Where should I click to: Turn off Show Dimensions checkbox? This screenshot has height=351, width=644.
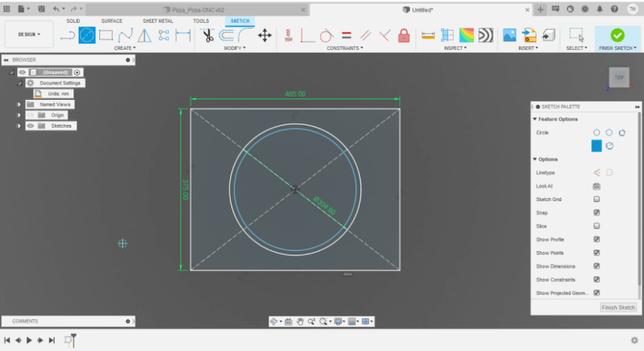point(596,266)
